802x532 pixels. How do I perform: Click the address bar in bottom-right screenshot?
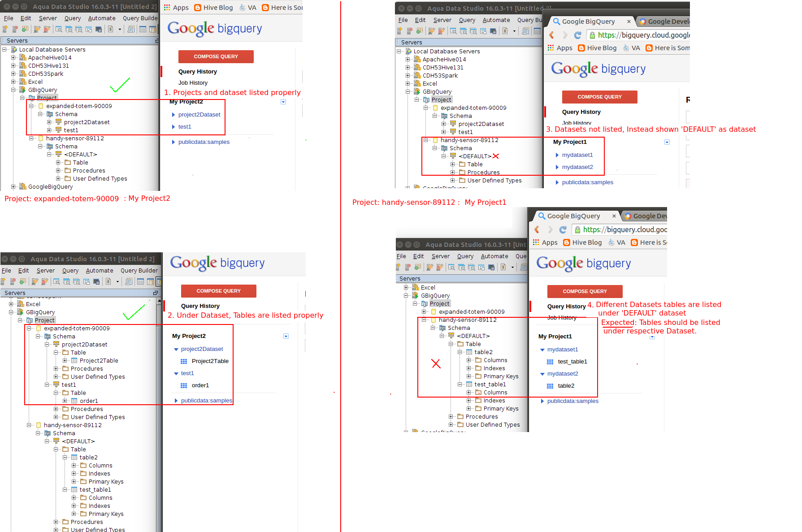pos(620,229)
